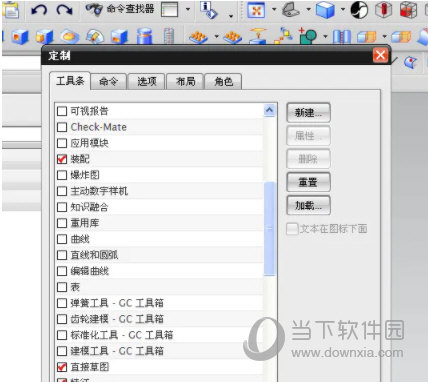Switch to the 工具条 tab
This screenshot has height=382, width=428.
[70, 81]
